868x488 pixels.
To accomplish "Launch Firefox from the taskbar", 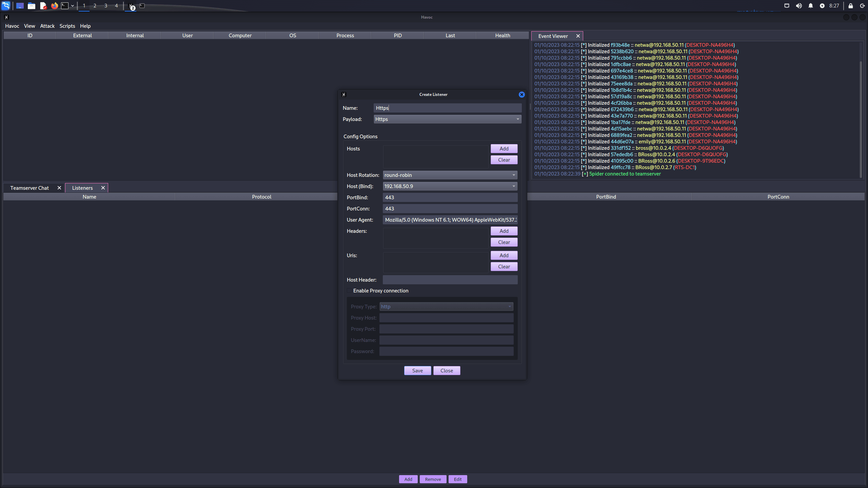I will coord(54,6).
